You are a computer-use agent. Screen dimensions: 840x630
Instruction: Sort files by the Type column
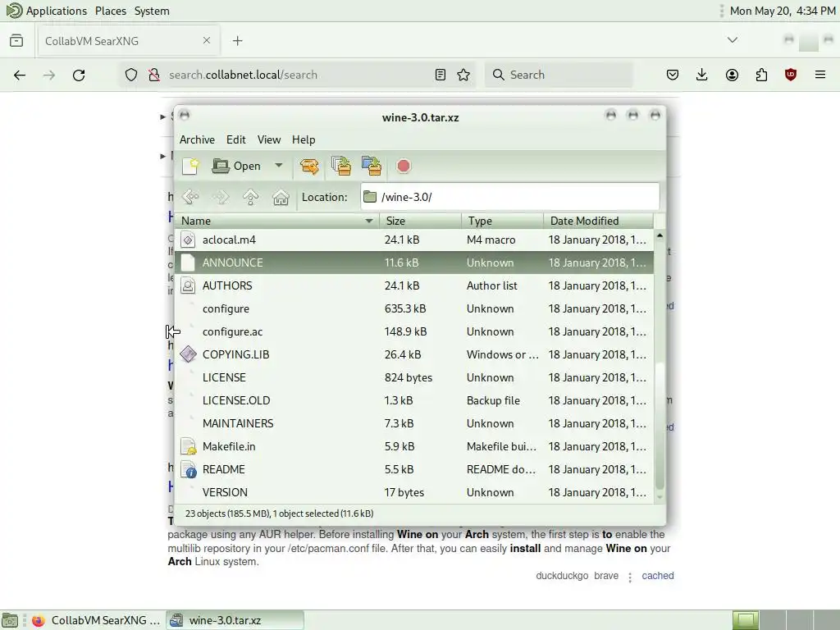(502, 221)
